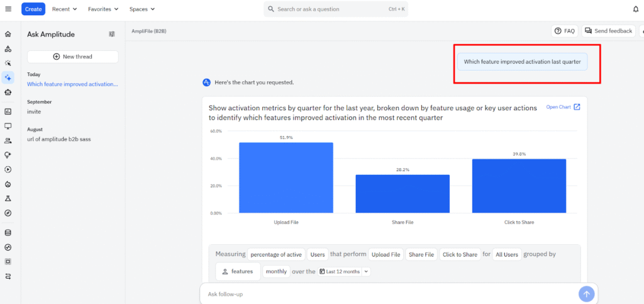Open the compass icon in sidebar
Viewport: 644px width, 304px height.
click(8, 213)
